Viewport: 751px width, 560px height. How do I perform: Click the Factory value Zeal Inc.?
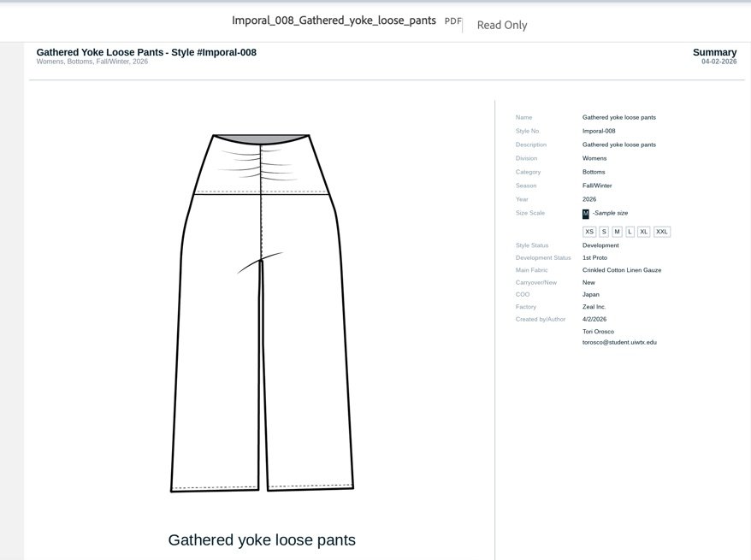pos(594,307)
